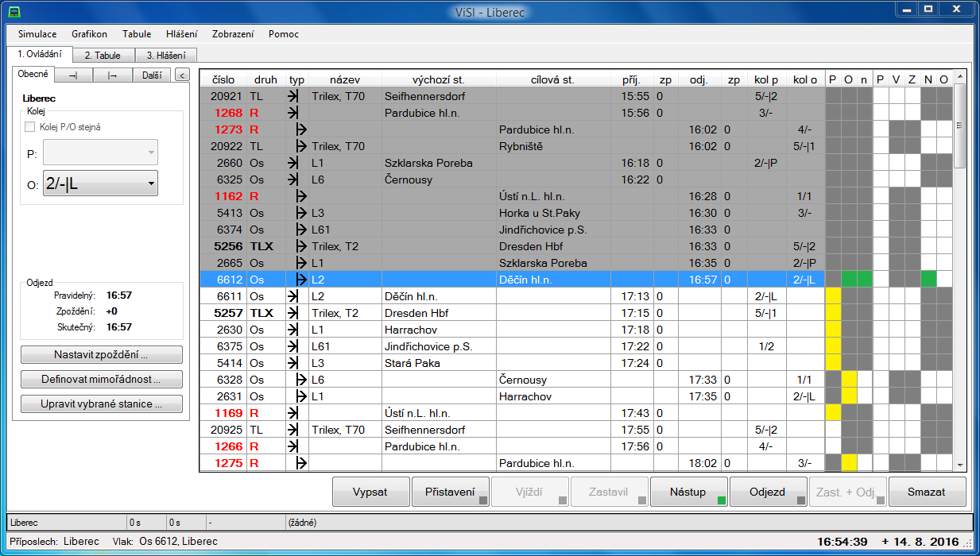Click the arrival arrow icon for train 2660
The image size is (980, 556).
click(293, 163)
